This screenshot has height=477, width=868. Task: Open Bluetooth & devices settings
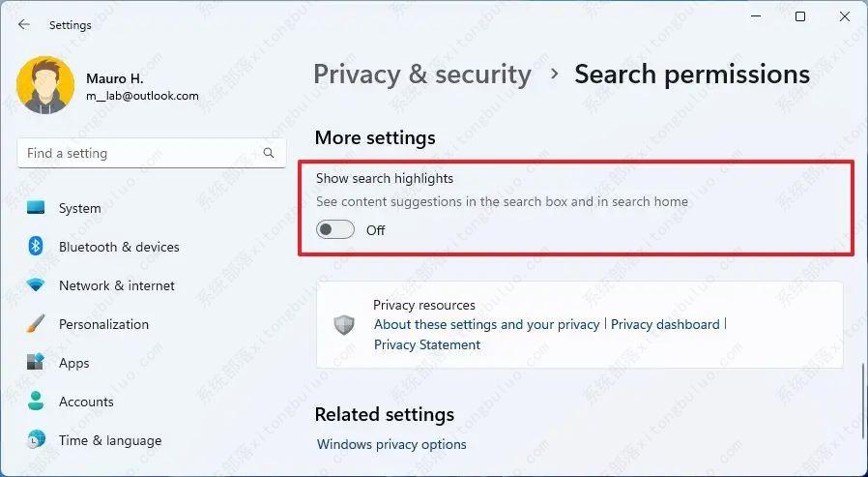(x=119, y=247)
